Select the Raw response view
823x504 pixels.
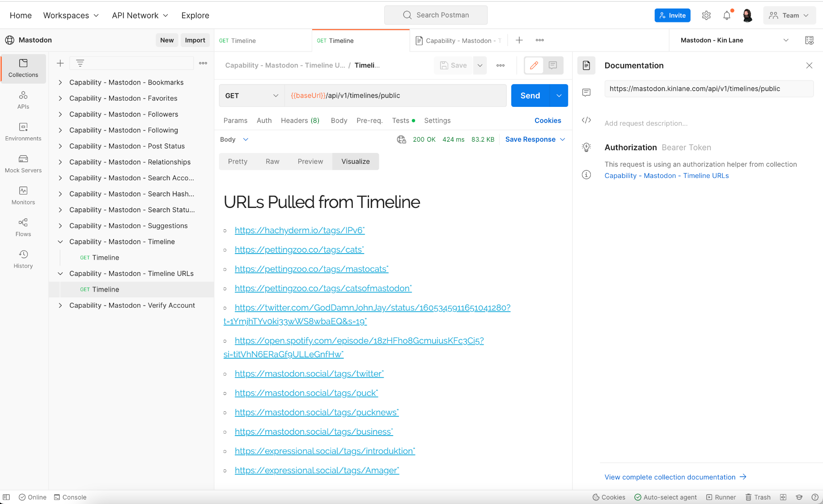272,161
